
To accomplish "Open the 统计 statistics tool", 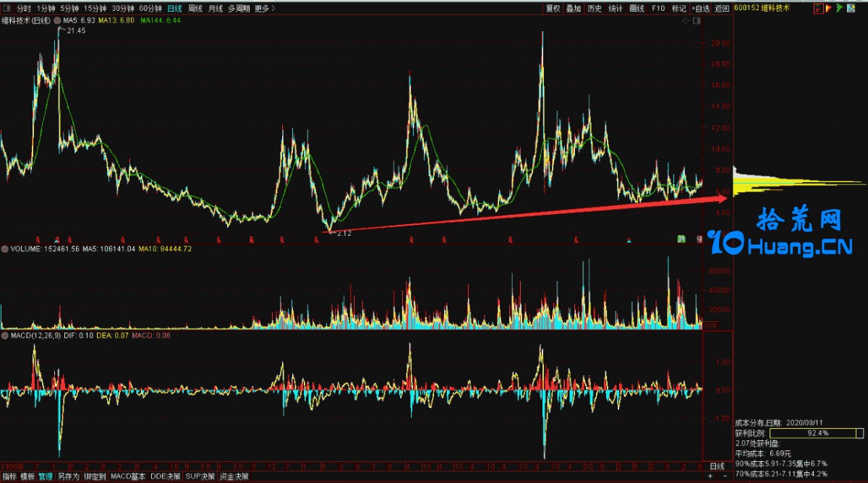I will click(x=616, y=9).
